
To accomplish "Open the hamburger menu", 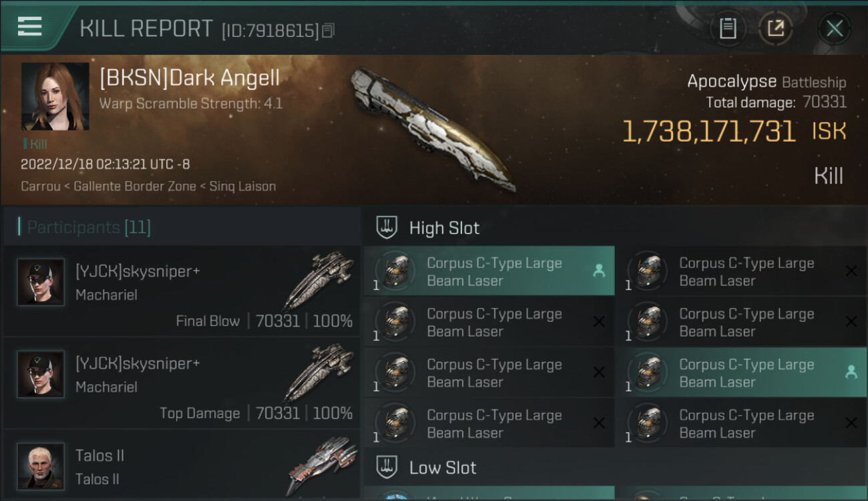I will [30, 27].
